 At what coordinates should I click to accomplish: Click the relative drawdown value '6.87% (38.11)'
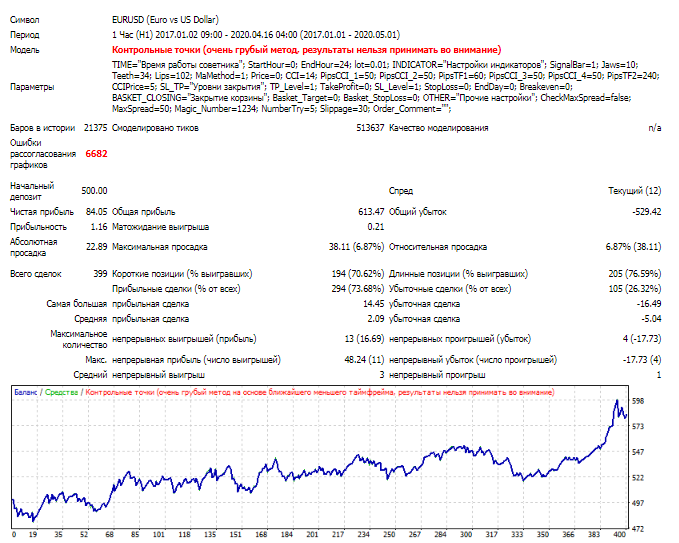[x=633, y=247]
